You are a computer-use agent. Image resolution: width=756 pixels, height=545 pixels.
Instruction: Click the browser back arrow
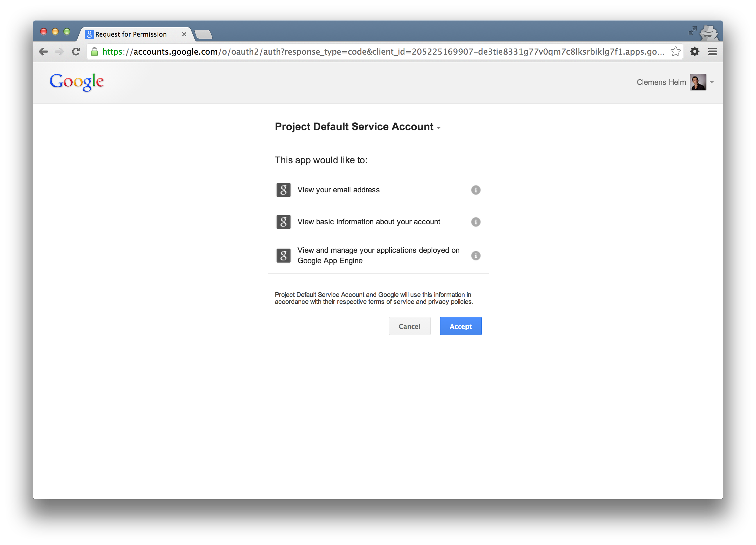tap(44, 52)
